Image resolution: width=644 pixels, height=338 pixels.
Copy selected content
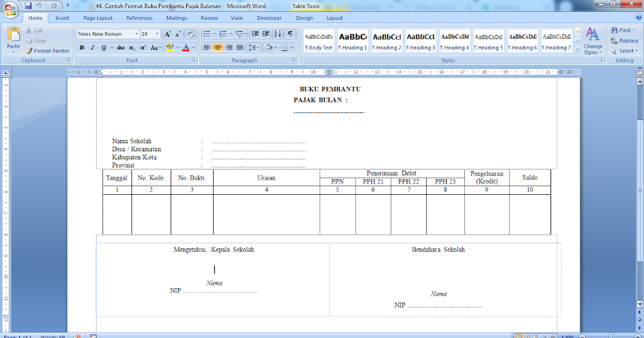tap(35, 41)
